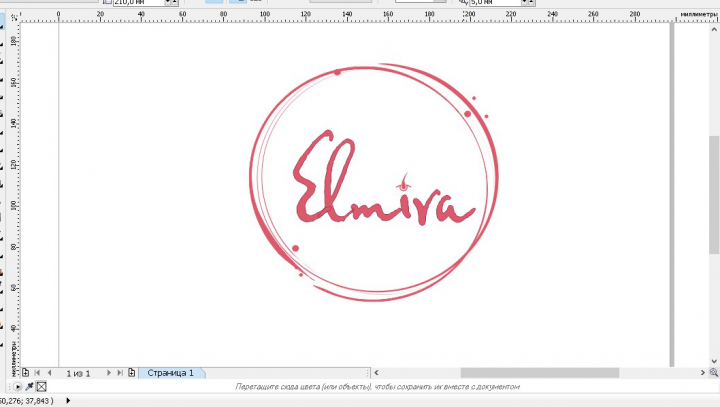
Task: Click the horizontal scrollbar thumb
Action: pos(540,373)
